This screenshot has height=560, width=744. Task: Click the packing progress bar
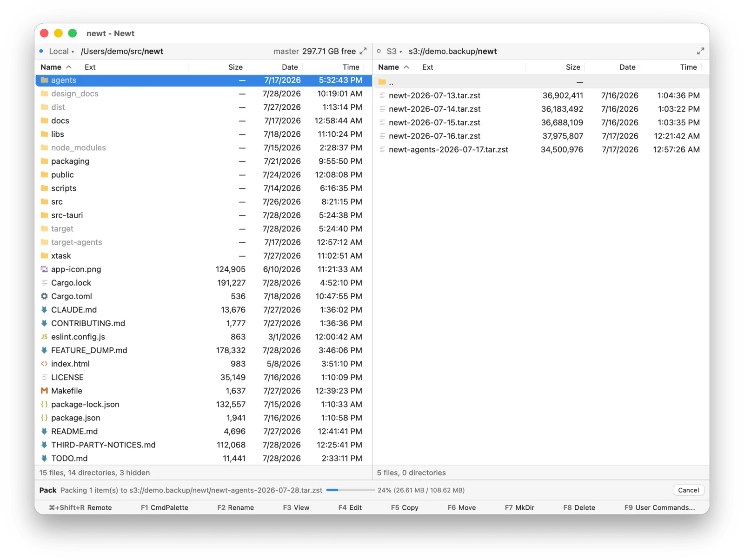(351, 490)
